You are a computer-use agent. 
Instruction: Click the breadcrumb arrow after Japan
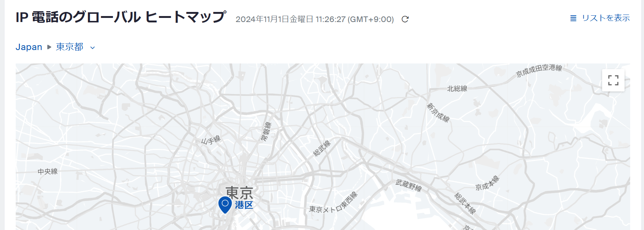49,47
